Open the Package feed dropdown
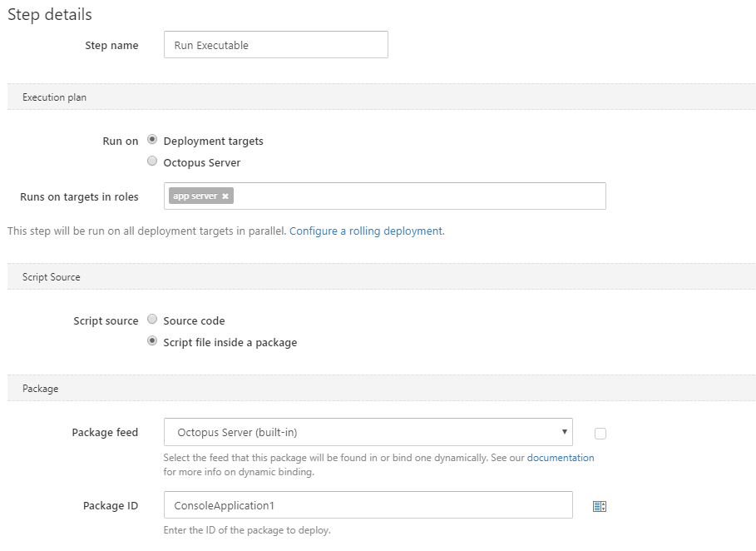Image resolution: width=756 pixels, height=551 pixels. point(368,432)
